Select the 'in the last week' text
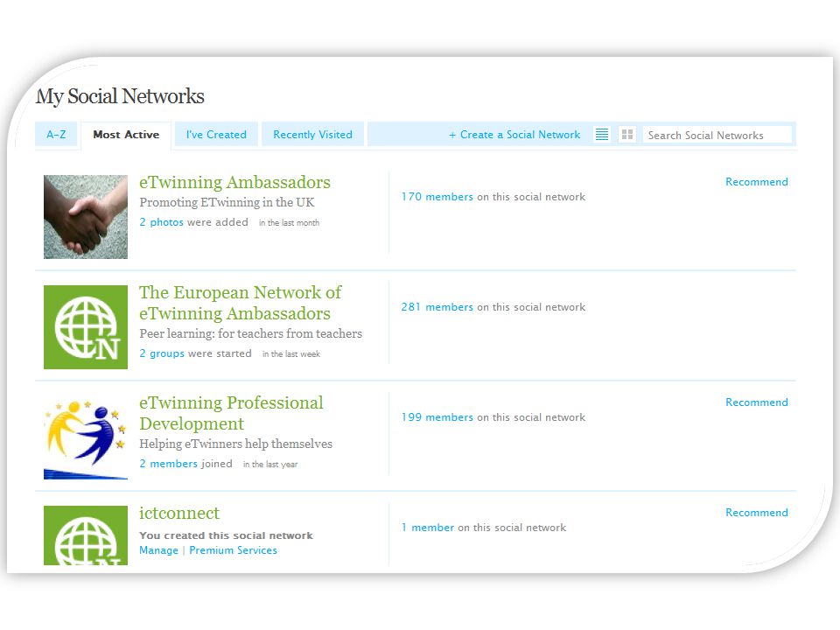The width and height of the screenshot is (840, 630). click(291, 354)
